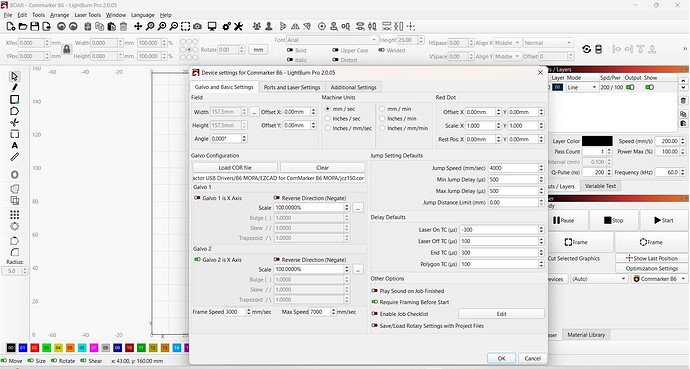Save project using the floppy disk icon

click(34, 26)
